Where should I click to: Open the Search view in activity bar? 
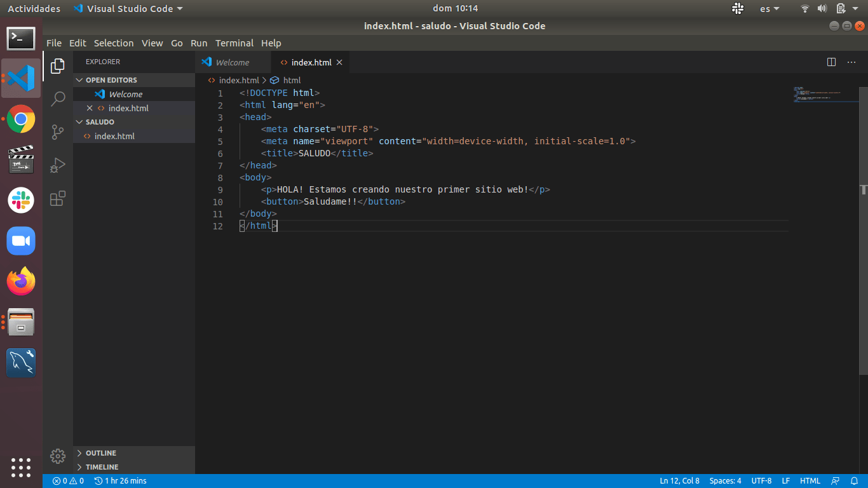pyautogui.click(x=58, y=98)
